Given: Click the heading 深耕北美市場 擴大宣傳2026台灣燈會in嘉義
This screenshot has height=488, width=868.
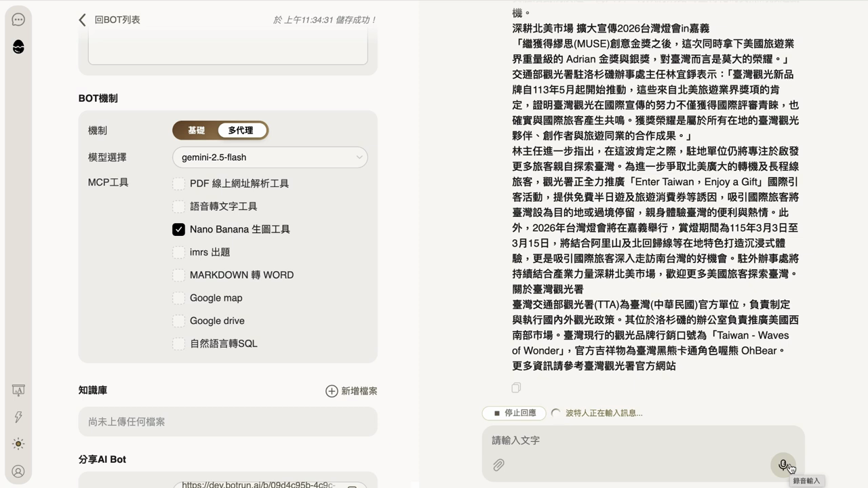Looking at the screenshot, I should pos(610,28).
